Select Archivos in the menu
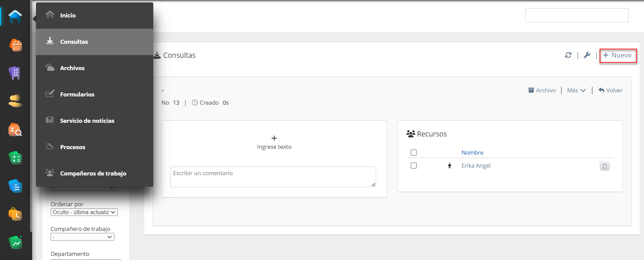The image size is (644, 260). coord(72,68)
